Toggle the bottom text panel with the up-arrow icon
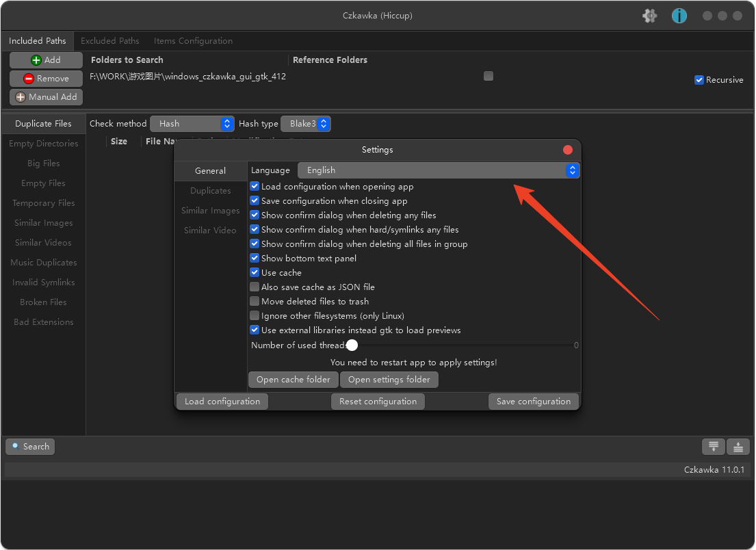Image resolution: width=756 pixels, height=550 pixels. [738, 447]
